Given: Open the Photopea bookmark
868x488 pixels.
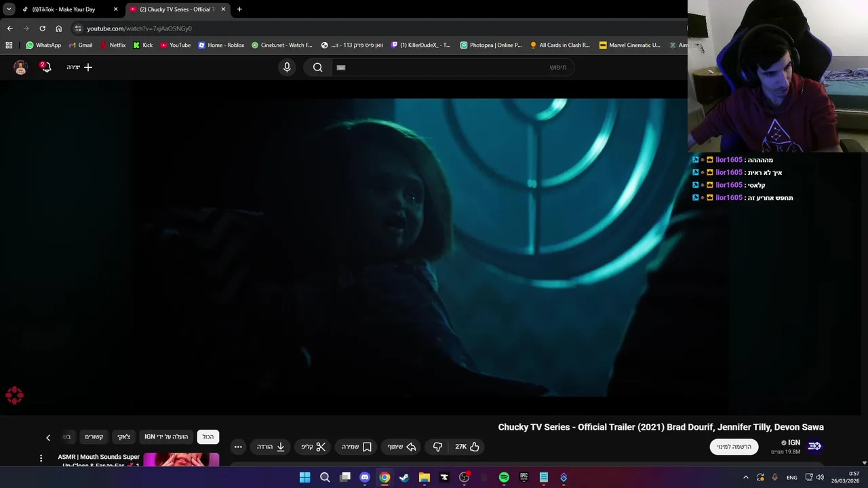Looking at the screenshot, I should pos(491,45).
